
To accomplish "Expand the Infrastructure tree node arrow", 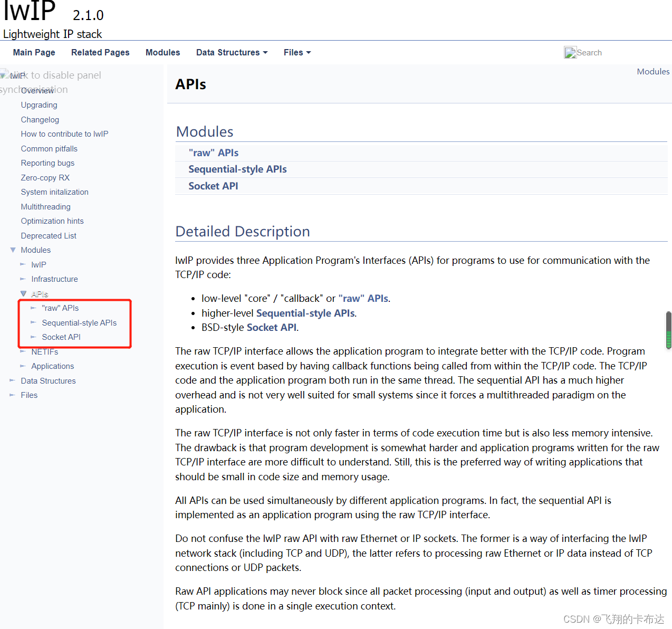I will [23, 279].
